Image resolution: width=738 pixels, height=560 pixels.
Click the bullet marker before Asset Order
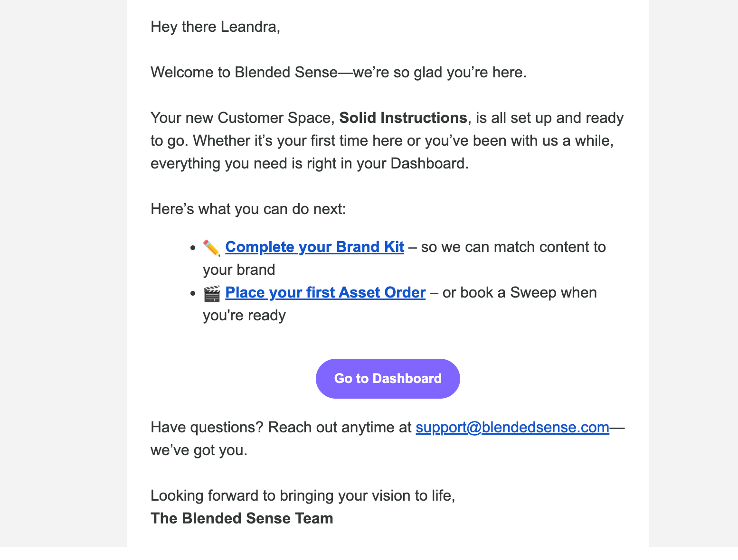[x=193, y=293]
